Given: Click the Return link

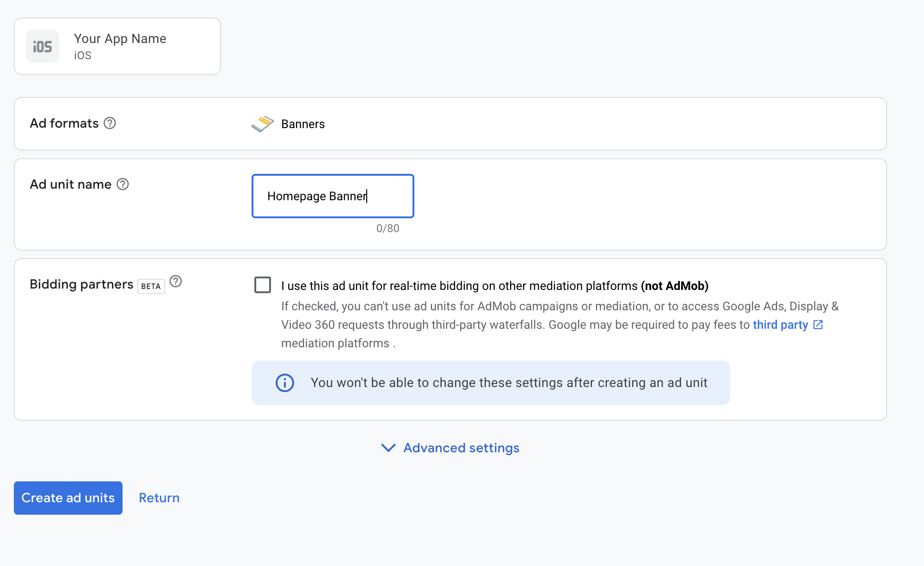Looking at the screenshot, I should pyautogui.click(x=159, y=498).
